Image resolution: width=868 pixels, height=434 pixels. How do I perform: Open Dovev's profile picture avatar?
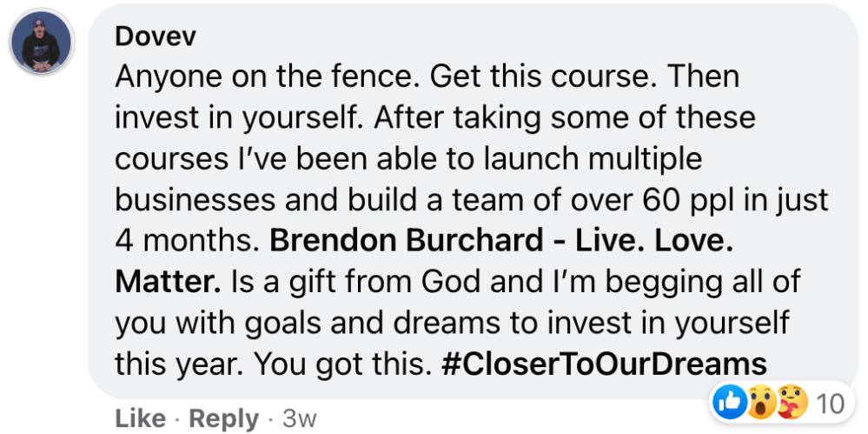pos(41,44)
